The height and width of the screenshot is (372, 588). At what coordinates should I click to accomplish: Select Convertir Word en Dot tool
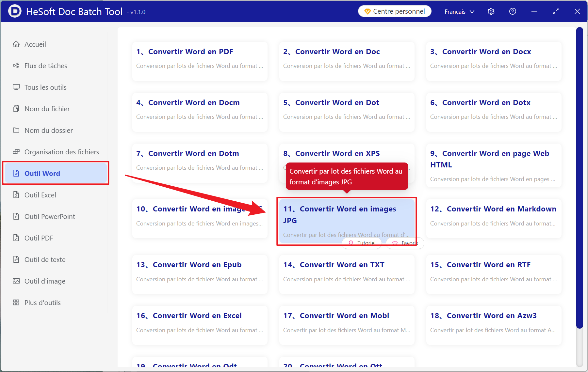[347, 112]
